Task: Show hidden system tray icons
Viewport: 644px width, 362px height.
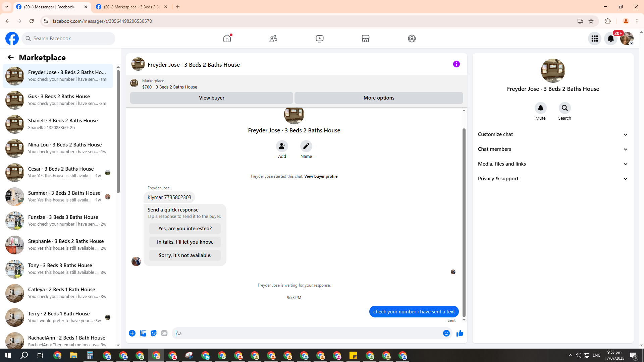Action: 571,355
